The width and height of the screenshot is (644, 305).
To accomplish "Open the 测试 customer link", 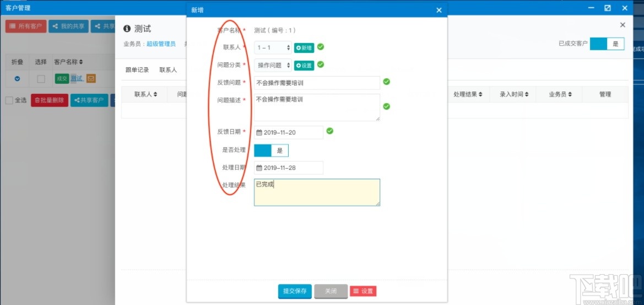I will [77, 78].
